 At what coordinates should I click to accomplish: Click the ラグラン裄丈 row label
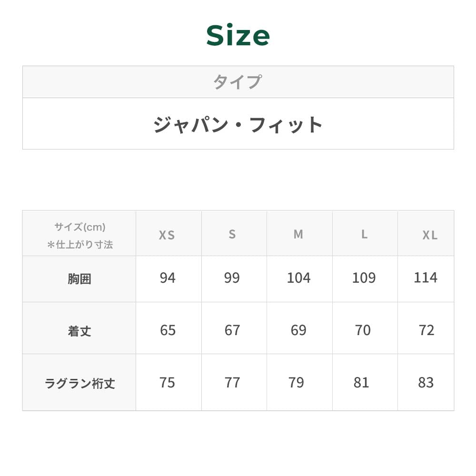click(79, 384)
